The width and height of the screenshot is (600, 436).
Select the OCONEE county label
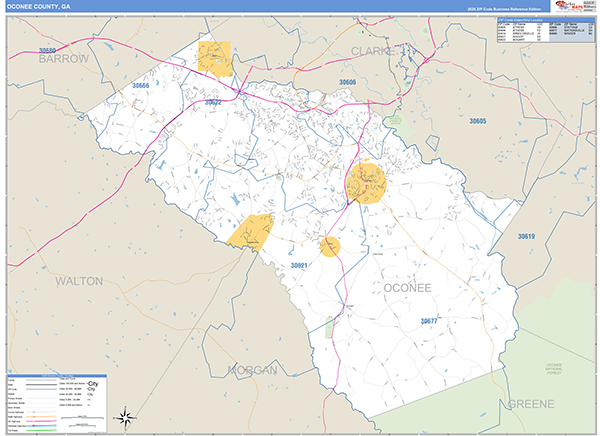[x=407, y=287]
